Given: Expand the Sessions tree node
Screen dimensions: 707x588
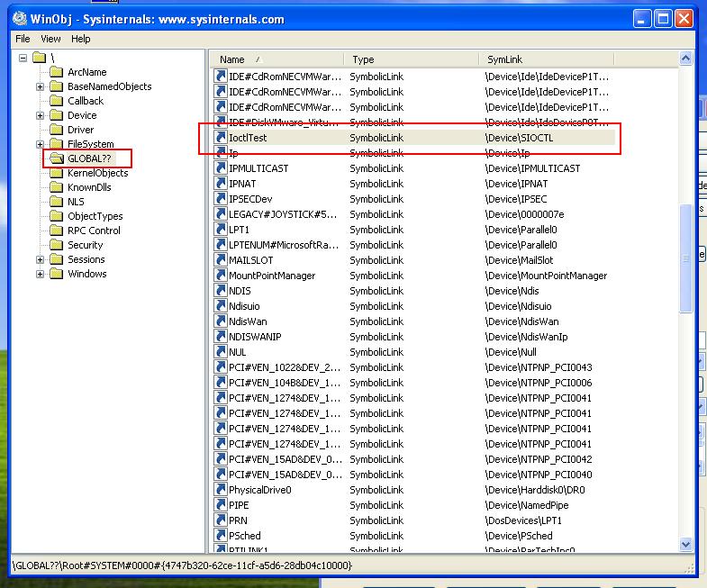Looking at the screenshot, I should 41,259.
